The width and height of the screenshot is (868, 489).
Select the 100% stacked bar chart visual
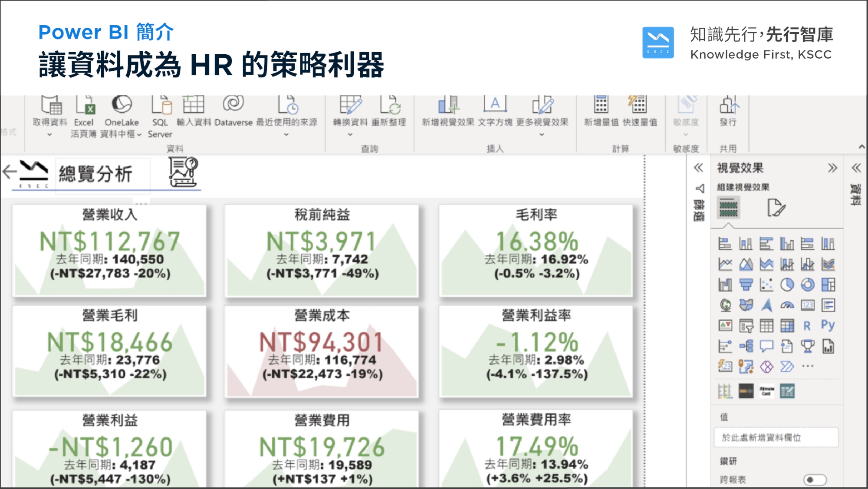807,244
